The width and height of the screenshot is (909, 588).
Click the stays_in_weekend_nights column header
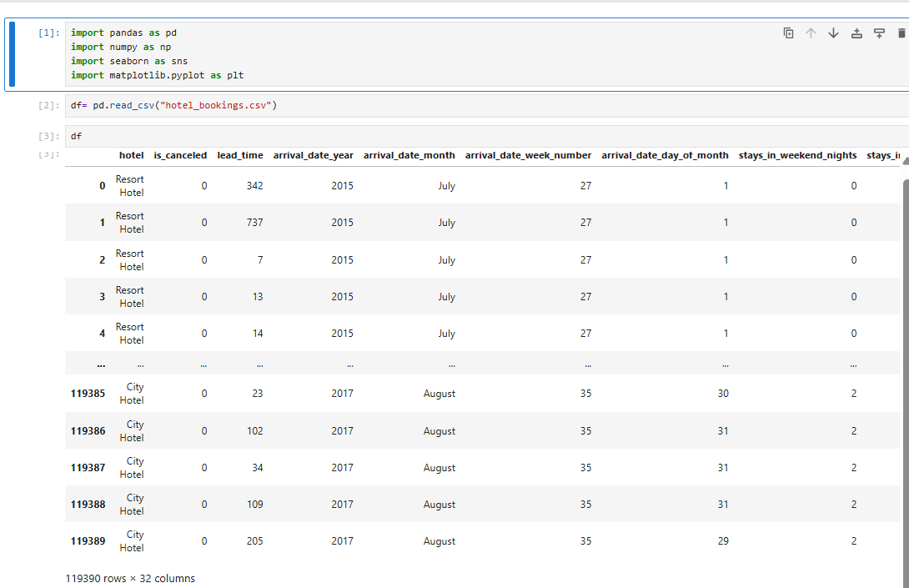point(797,155)
